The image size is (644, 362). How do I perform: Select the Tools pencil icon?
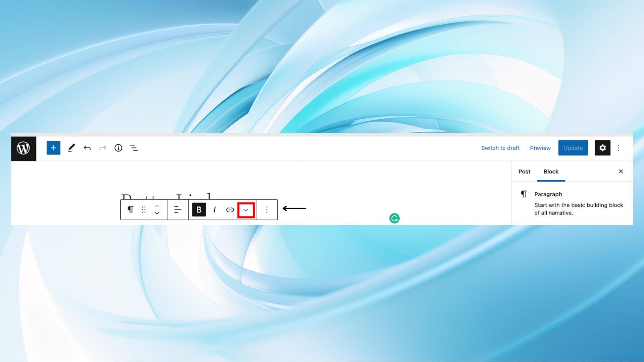(71, 148)
